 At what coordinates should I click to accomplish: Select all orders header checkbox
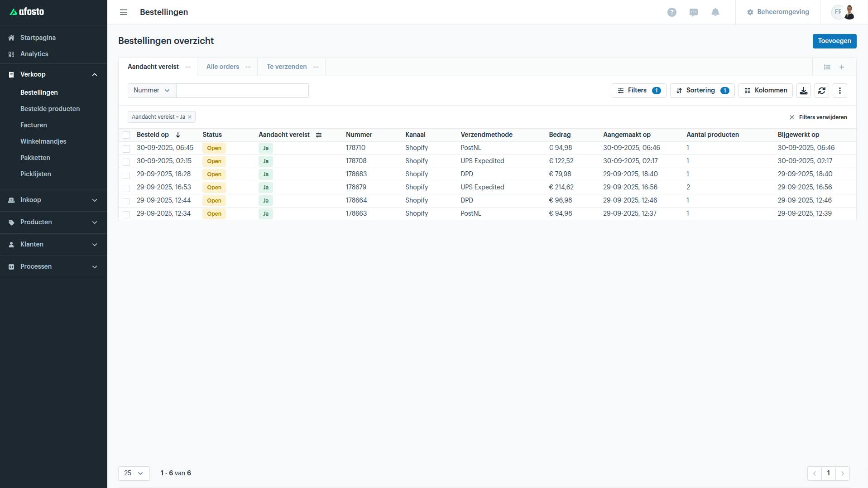tap(126, 135)
